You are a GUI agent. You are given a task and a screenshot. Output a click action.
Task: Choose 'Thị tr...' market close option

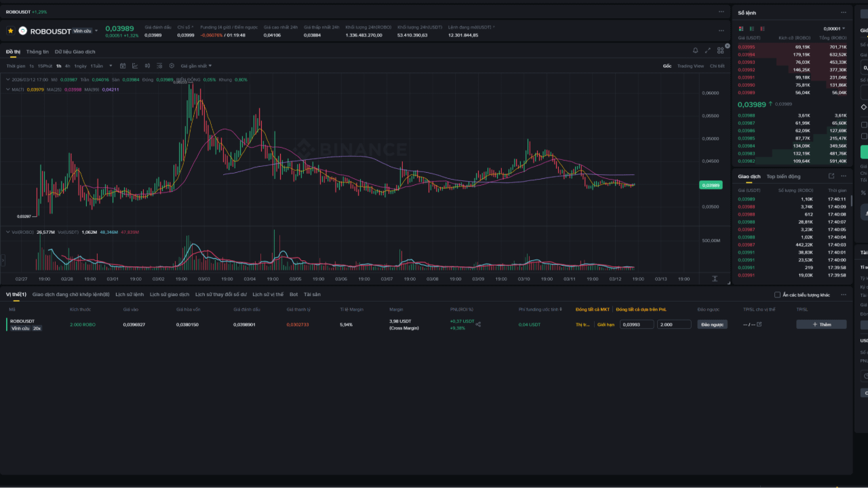point(583,325)
